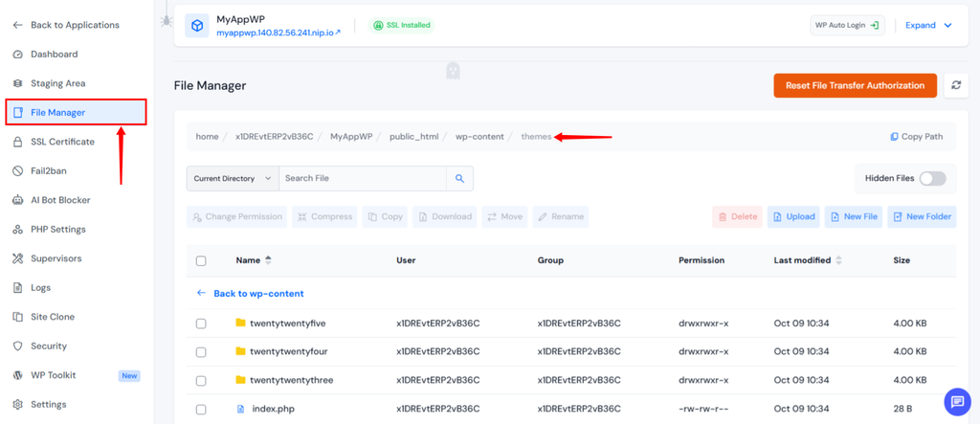Click the Logs document icon
Image resolution: width=980 pixels, height=424 pixels.
coord(18,288)
